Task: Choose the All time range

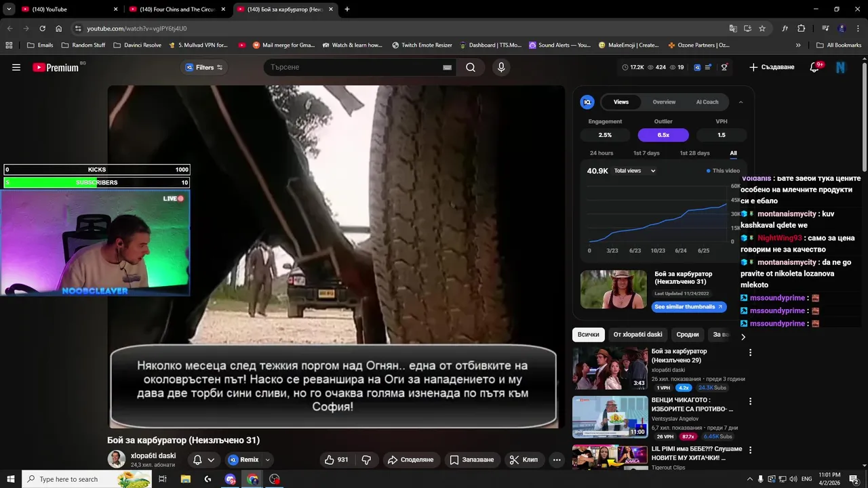Action: [x=733, y=153]
